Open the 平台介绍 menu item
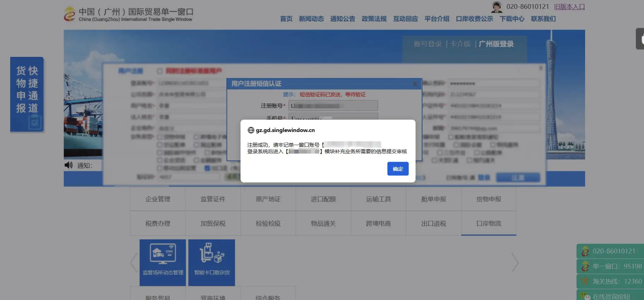644x300 pixels. pyautogui.click(x=437, y=19)
